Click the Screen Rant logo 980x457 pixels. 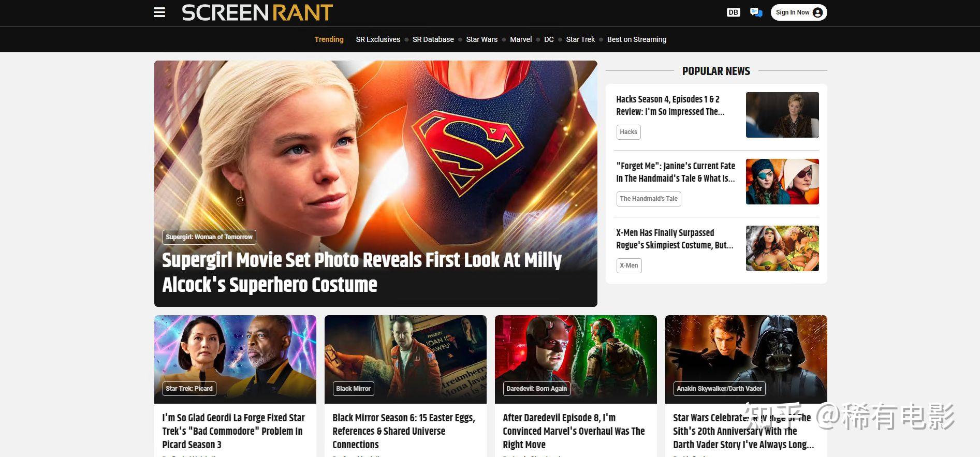[x=257, y=12]
